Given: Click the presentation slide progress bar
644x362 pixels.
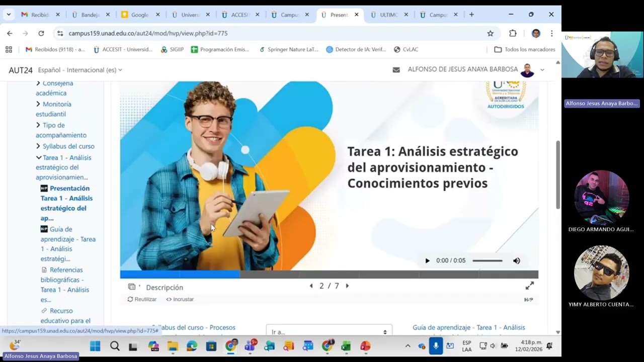Looking at the screenshot, I should tap(329, 275).
